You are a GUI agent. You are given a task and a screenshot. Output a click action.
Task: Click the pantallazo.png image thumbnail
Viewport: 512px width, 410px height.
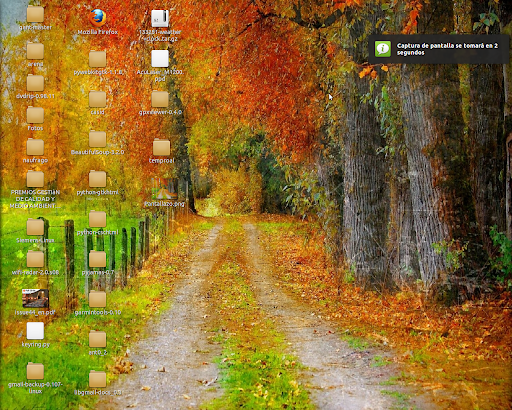click(x=164, y=189)
